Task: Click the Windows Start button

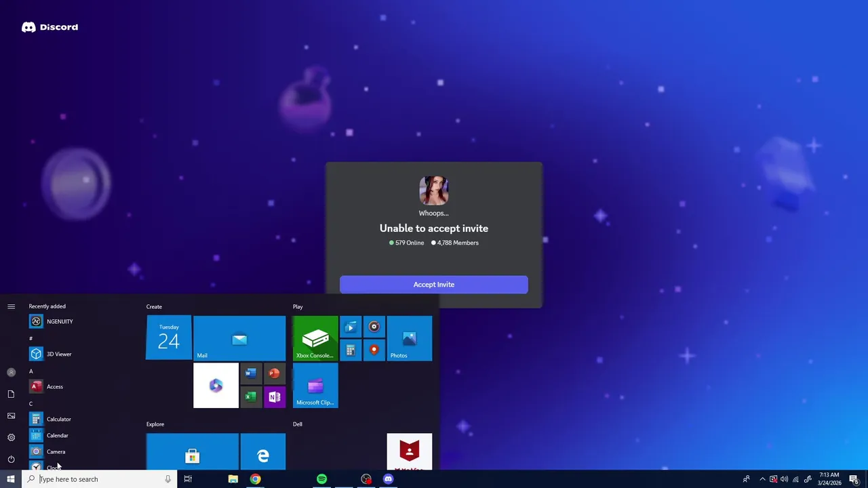Action: (11, 479)
